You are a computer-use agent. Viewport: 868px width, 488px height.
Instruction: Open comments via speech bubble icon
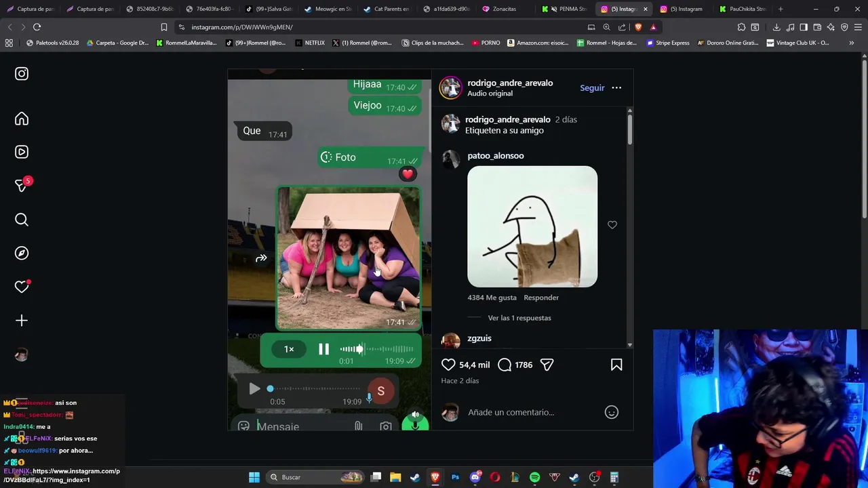505,365
